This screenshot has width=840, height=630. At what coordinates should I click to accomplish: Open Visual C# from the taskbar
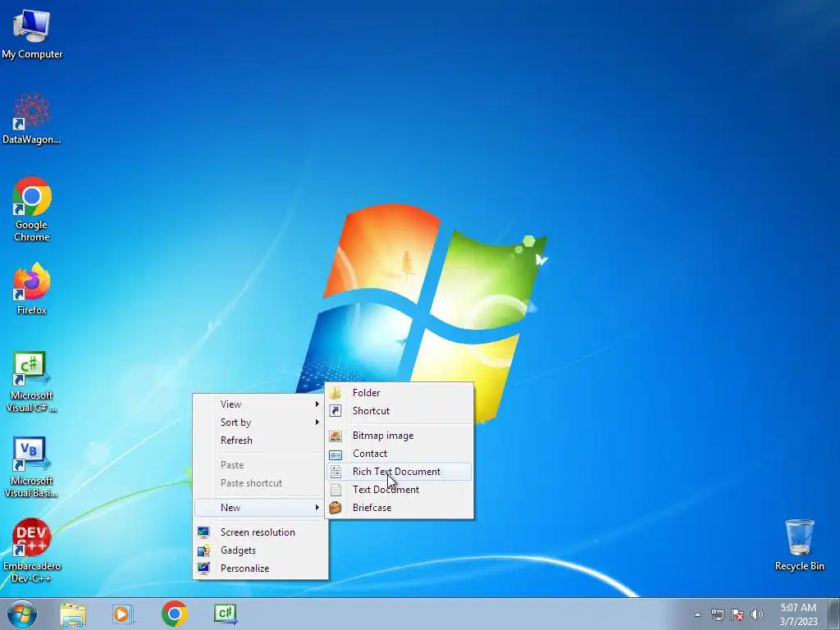point(225,614)
